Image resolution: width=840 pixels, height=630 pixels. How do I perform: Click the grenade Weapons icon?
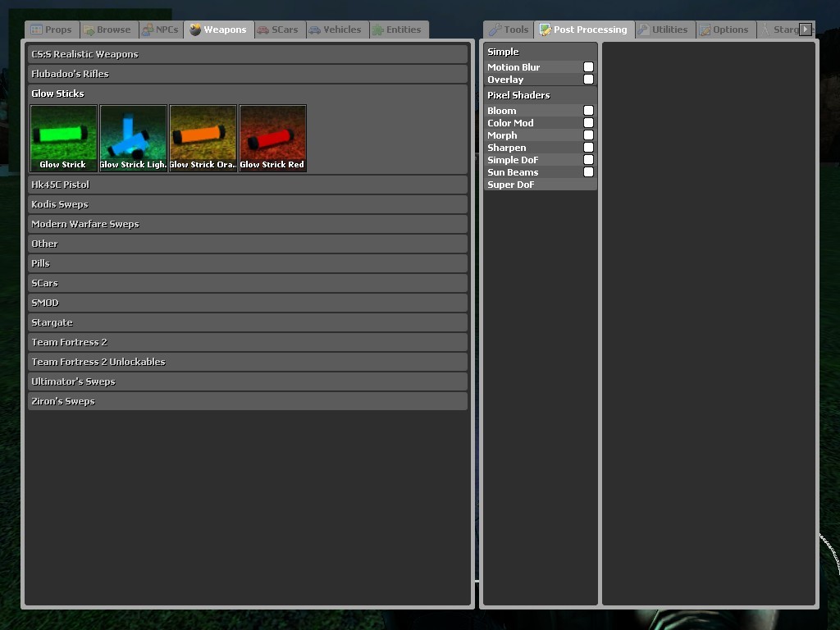click(x=197, y=30)
